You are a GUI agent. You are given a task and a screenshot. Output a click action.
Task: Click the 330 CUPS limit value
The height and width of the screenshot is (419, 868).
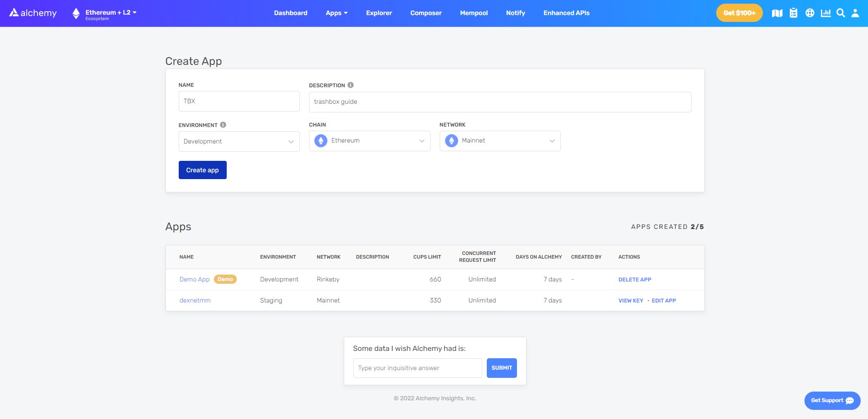[x=435, y=300]
